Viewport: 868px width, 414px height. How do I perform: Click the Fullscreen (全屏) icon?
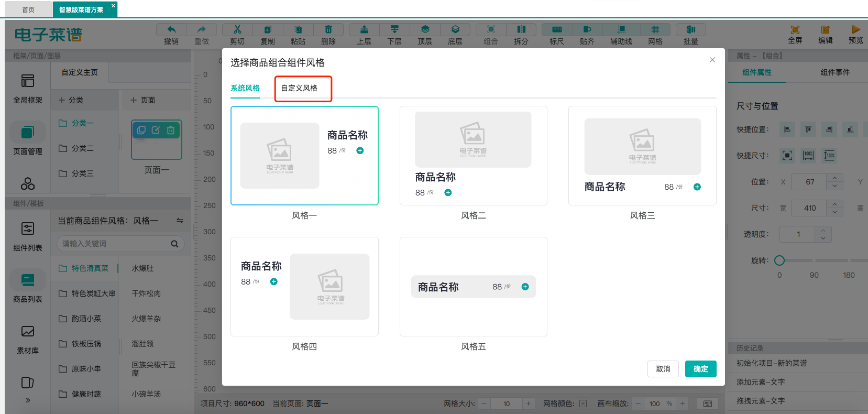(x=795, y=30)
